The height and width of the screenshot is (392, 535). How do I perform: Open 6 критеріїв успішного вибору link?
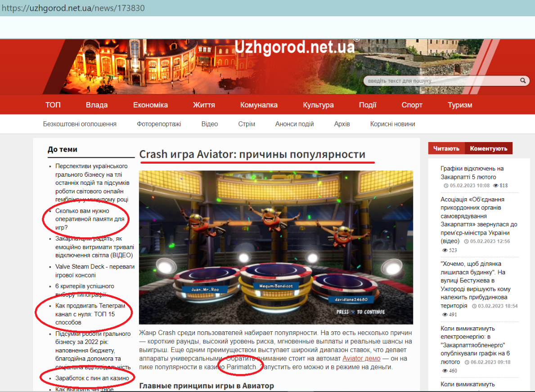(x=85, y=290)
